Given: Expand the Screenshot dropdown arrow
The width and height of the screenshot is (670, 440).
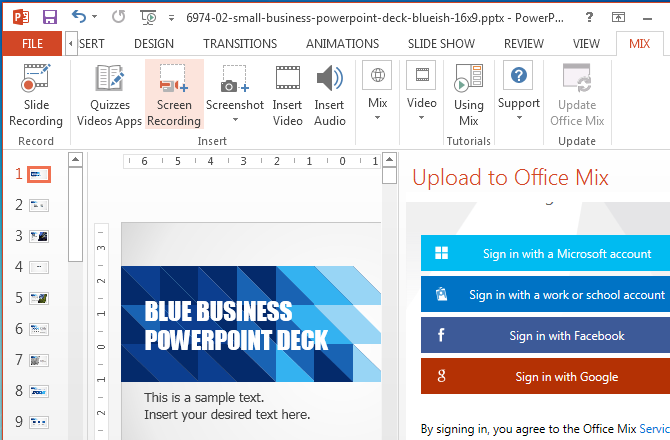Looking at the screenshot, I should [235, 120].
